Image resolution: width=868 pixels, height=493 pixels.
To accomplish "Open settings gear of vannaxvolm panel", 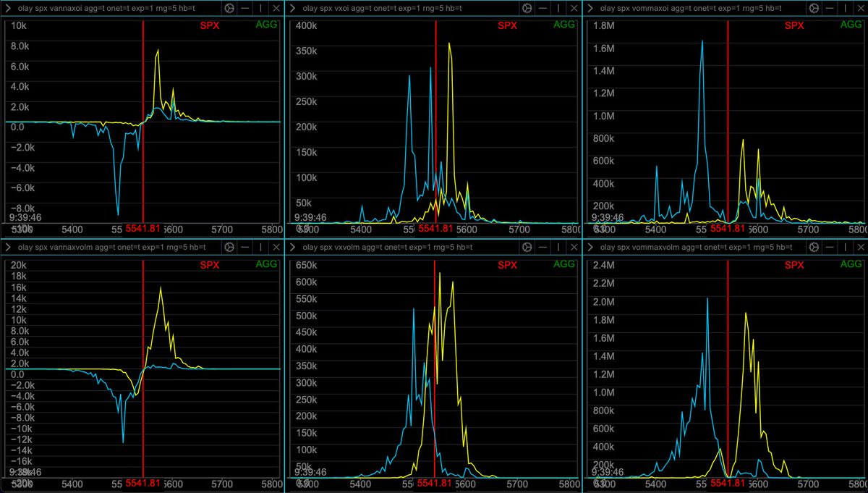I will tap(229, 248).
